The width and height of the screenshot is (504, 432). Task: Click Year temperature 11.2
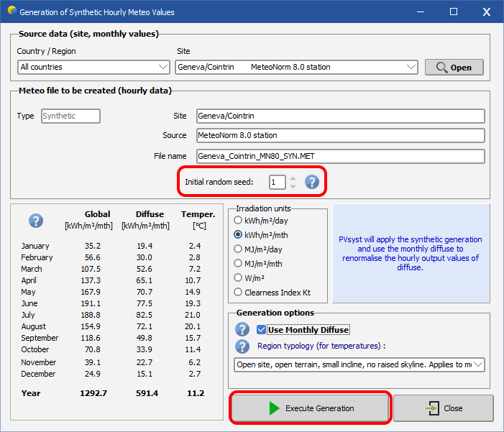coord(196,393)
